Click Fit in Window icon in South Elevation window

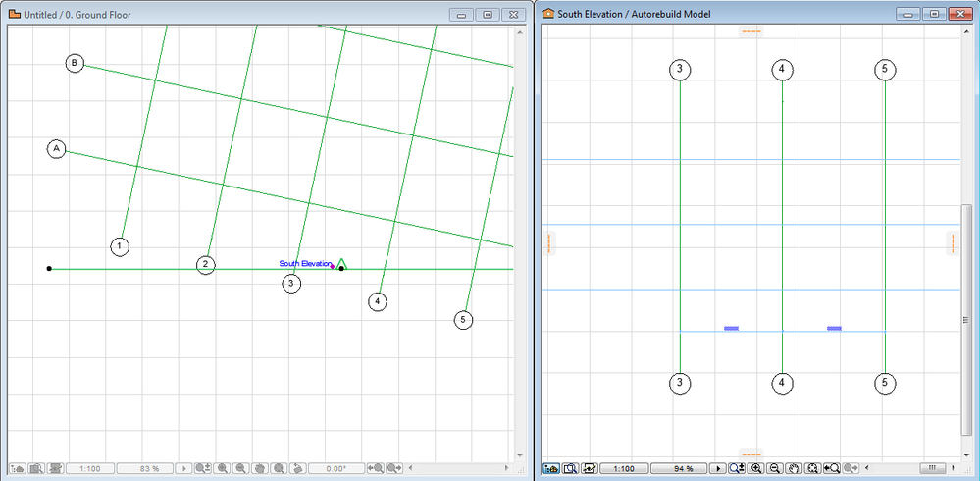[x=813, y=468]
